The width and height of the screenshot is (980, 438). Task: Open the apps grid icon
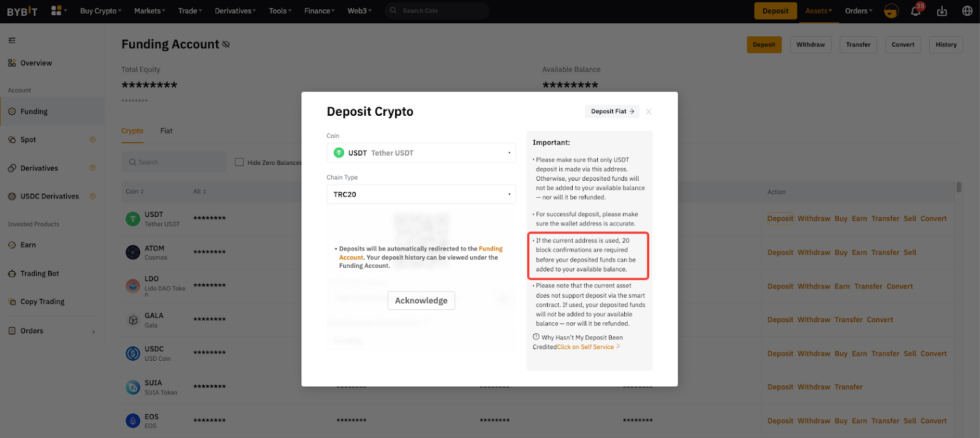[56, 10]
